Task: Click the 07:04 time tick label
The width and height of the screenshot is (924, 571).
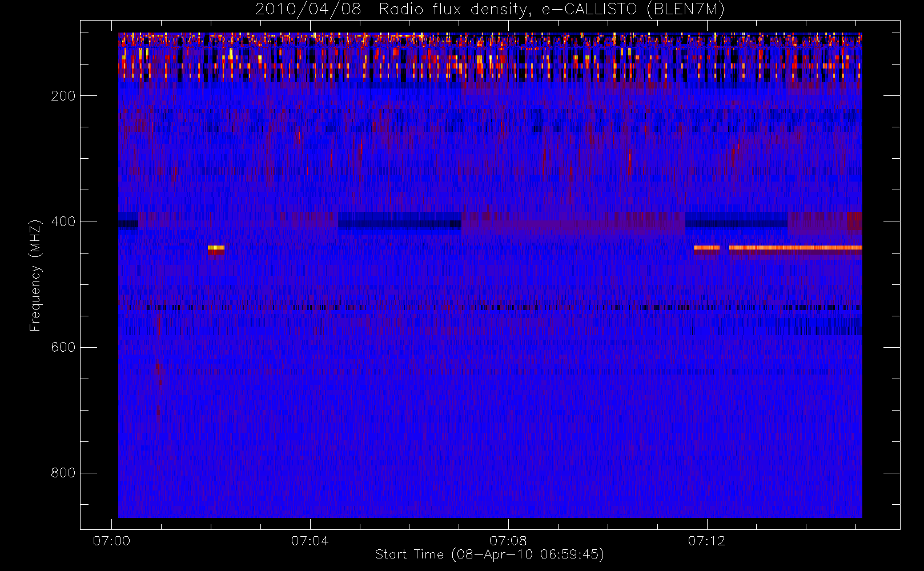Action: (310, 541)
